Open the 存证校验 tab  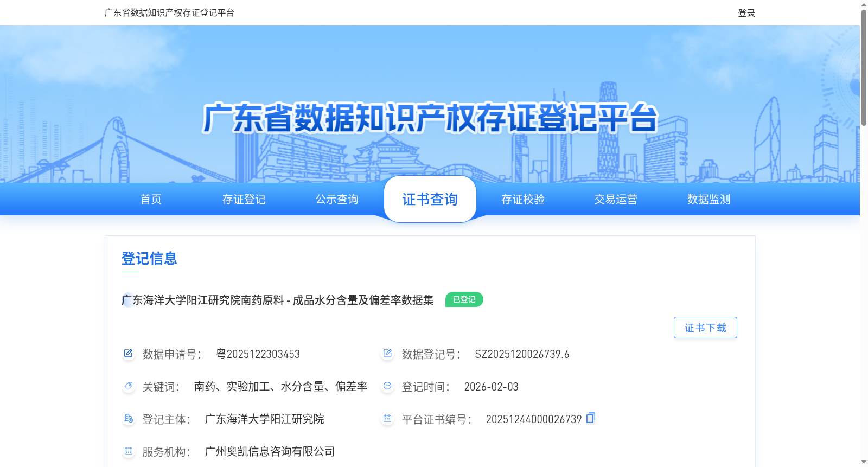click(x=523, y=200)
